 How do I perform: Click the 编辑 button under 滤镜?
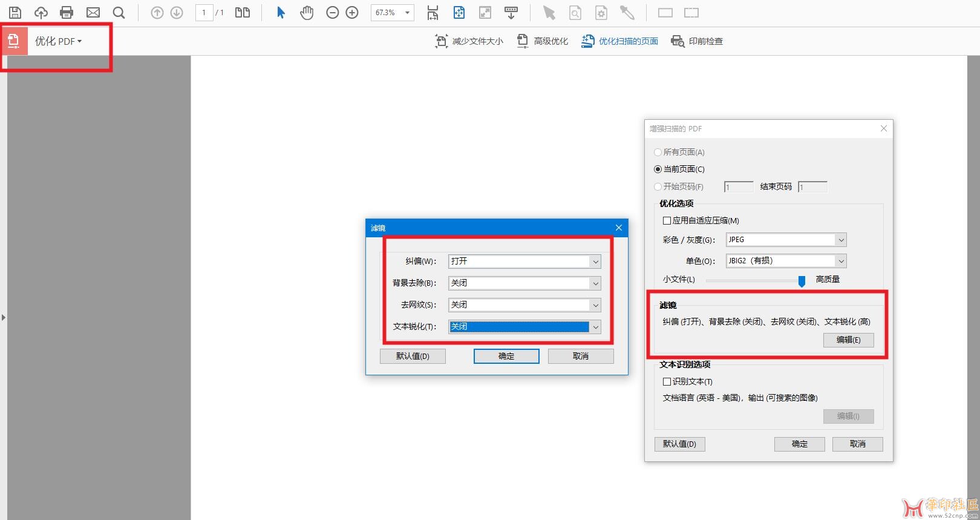click(848, 340)
